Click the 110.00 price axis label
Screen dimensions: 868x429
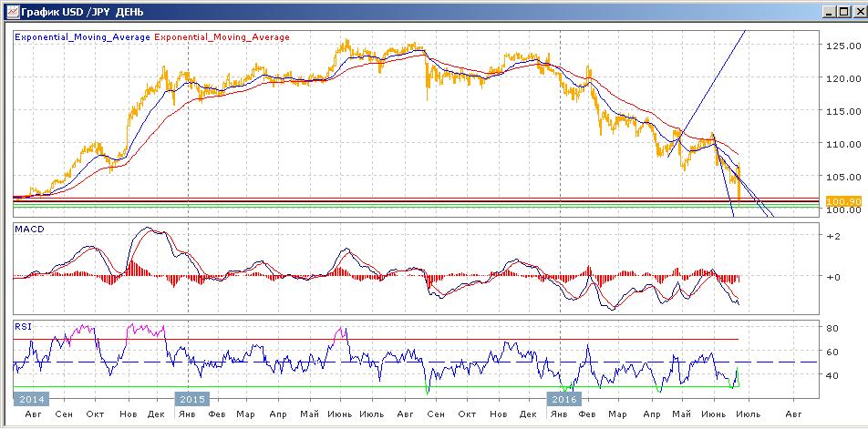click(x=842, y=144)
